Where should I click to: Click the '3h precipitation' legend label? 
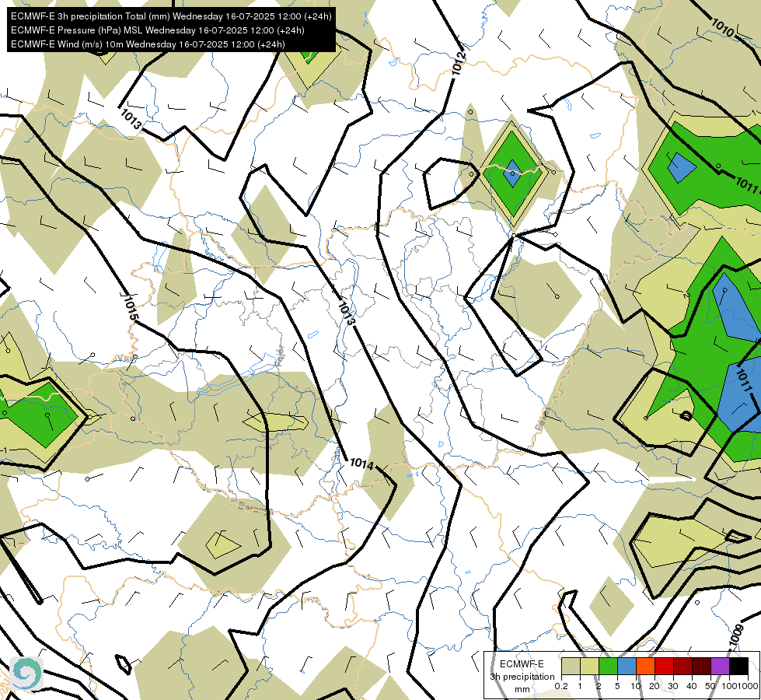pyautogui.click(x=522, y=677)
